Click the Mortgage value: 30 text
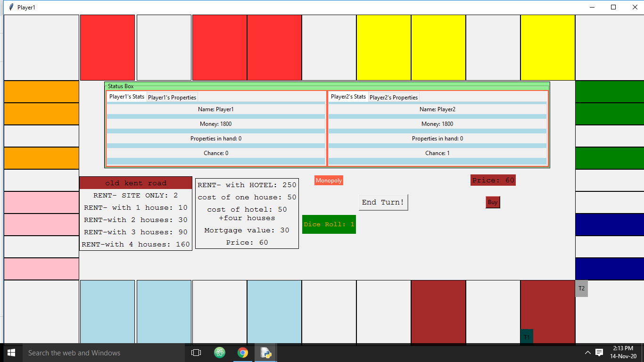 pyautogui.click(x=247, y=230)
